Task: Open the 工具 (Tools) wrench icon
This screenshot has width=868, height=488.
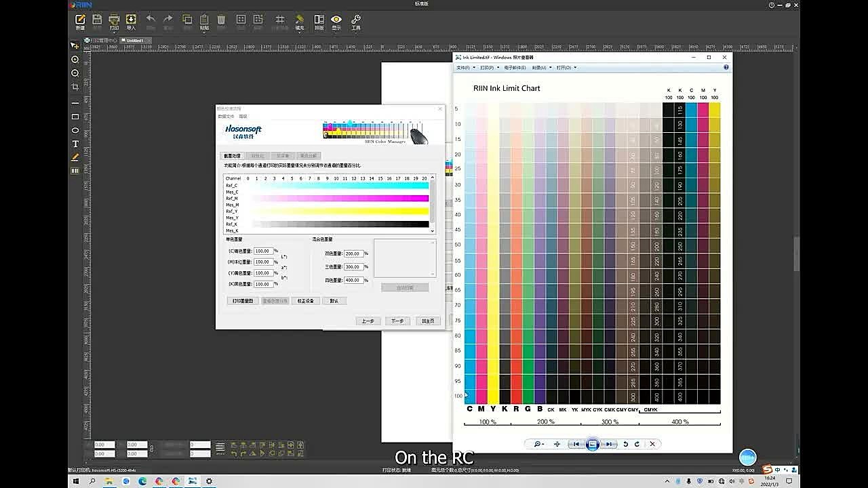Action: click(355, 22)
